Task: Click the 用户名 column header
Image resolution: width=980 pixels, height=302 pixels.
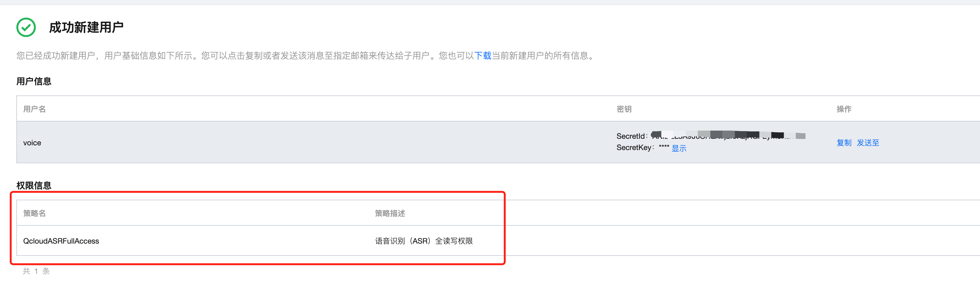Action: 34,109
